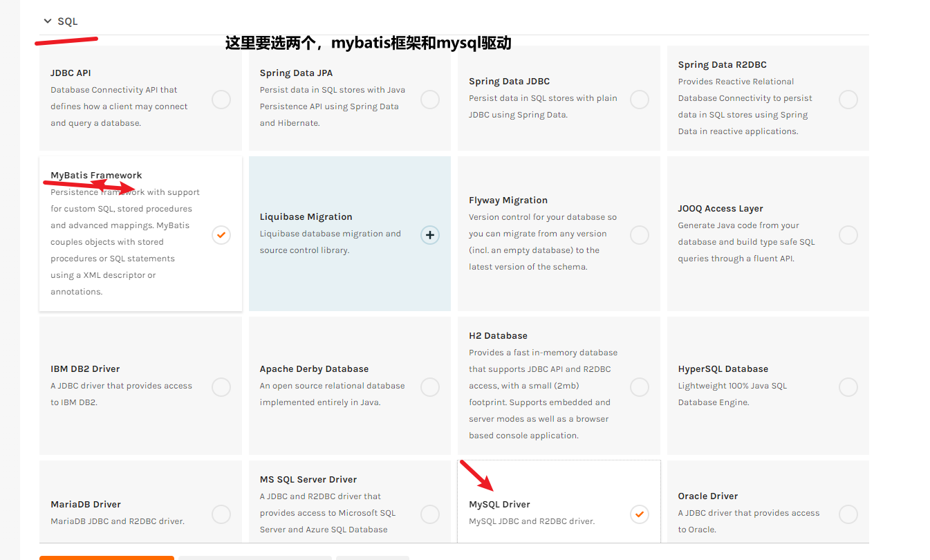Add Liquibase Migration using the plus icon
The height and width of the screenshot is (560, 930).
click(x=430, y=234)
